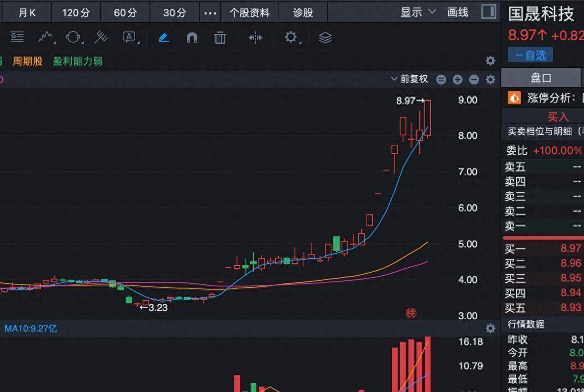Click the magnet snap icon
This screenshot has height=392, width=584.
191,37
